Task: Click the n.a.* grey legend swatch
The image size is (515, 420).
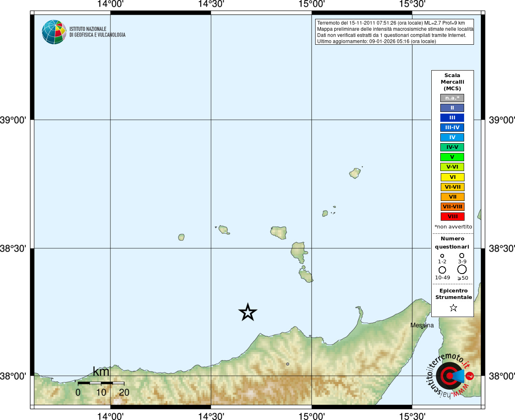Action: 452,98
